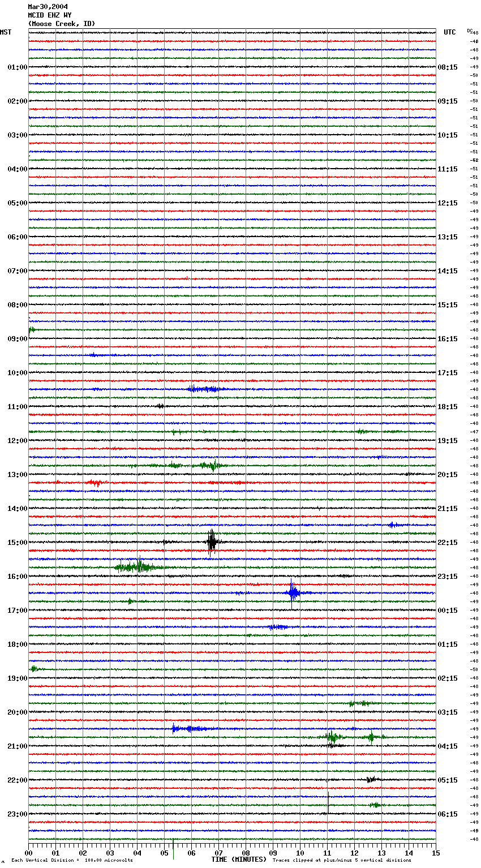The width and height of the screenshot is (481, 868).
Task: Select the 19:00 MST time label
Action: [18, 678]
